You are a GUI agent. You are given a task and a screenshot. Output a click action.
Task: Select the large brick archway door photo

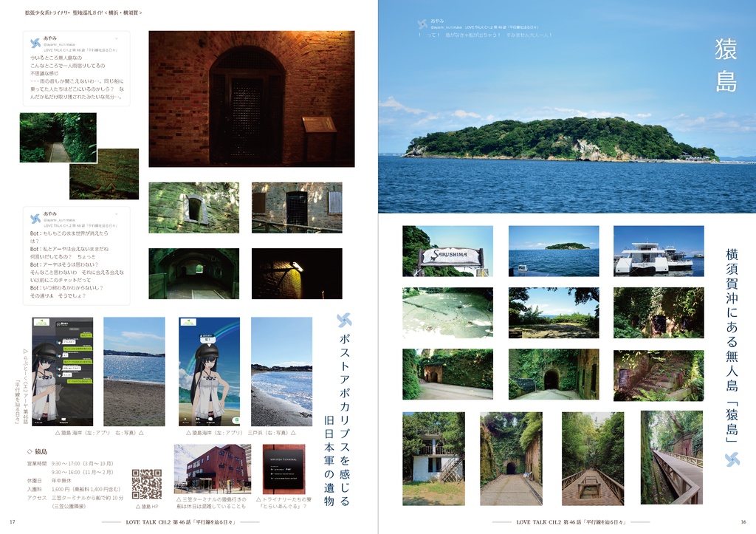252,99
